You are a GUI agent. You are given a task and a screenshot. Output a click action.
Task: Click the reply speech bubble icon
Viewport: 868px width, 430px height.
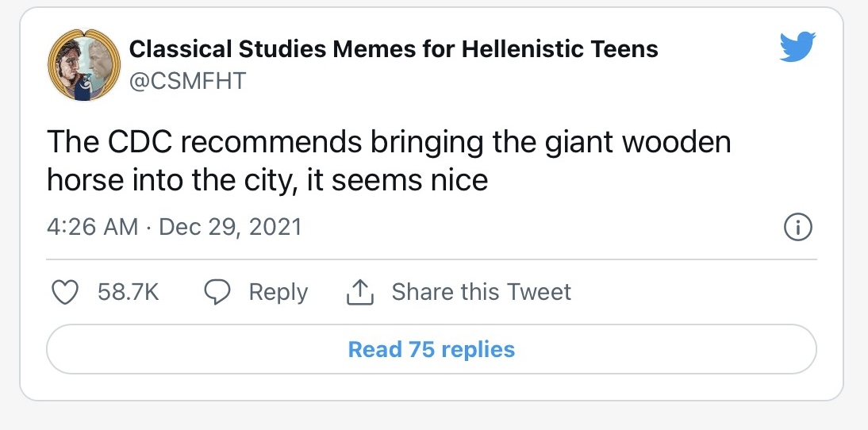(x=217, y=293)
